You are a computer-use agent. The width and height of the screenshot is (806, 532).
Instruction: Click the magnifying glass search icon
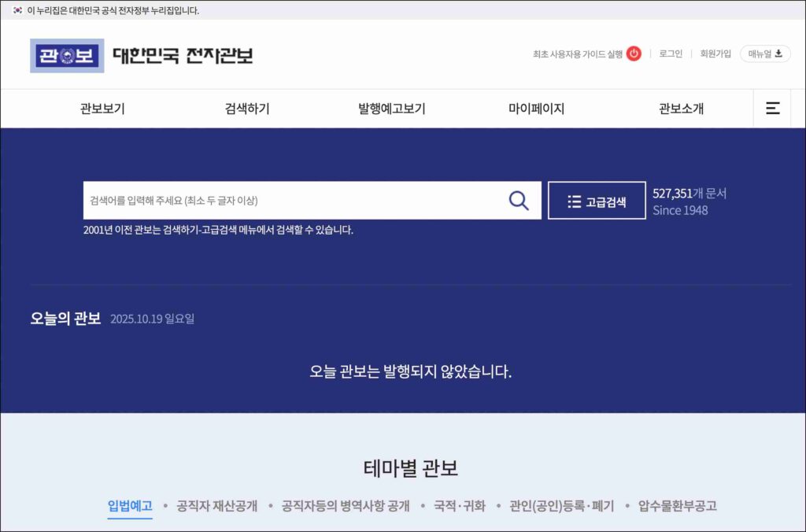519,201
